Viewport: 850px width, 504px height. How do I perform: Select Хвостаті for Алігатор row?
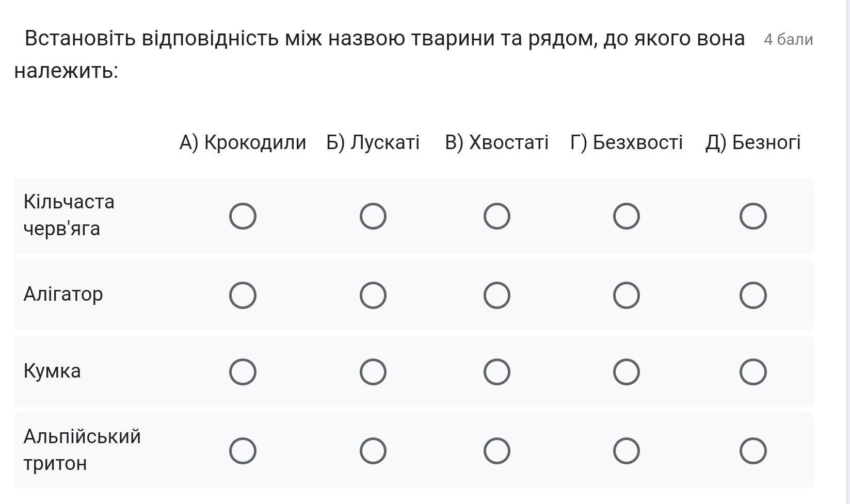497,295
